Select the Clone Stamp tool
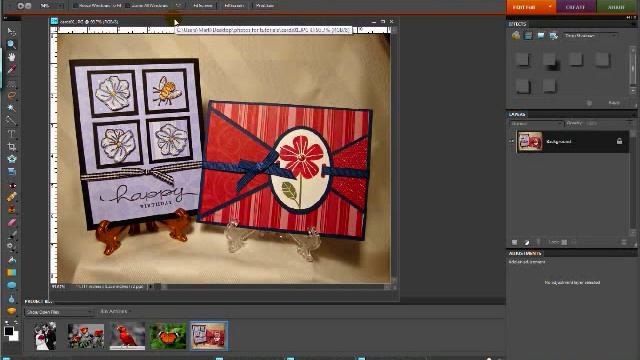The width and height of the screenshot is (640, 360). pyautogui.click(x=11, y=210)
